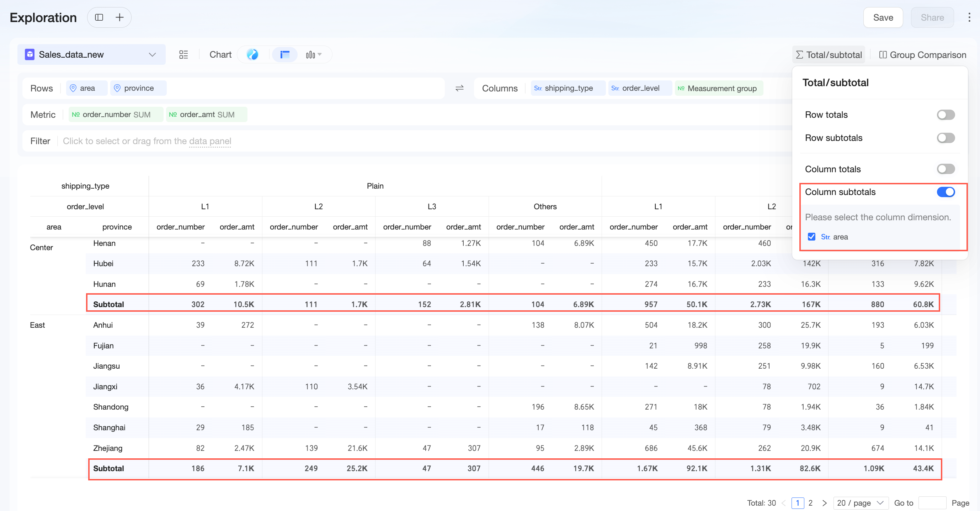This screenshot has height=511, width=980.
Task: Uncheck the area dimension checkbox
Action: coord(811,237)
